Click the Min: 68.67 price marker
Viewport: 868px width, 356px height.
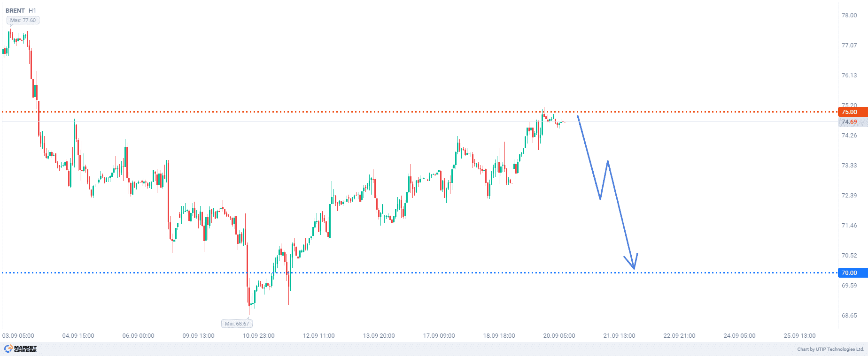click(x=237, y=324)
